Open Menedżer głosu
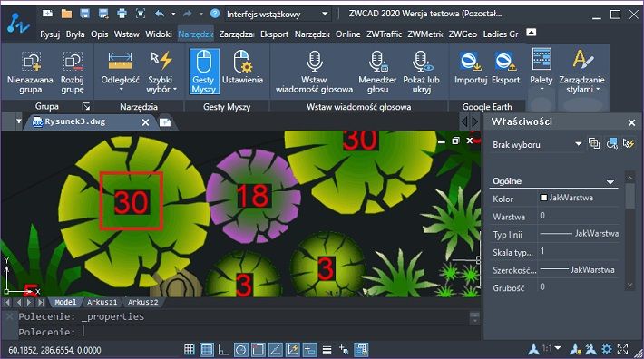This screenshot has width=644, height=359. click(x=377, y=73)
